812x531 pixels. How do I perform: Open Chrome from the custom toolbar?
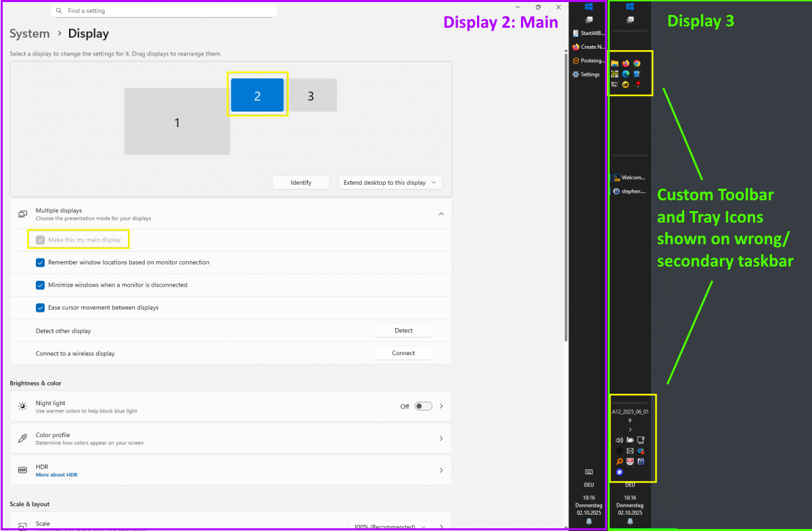click(637, 64)
